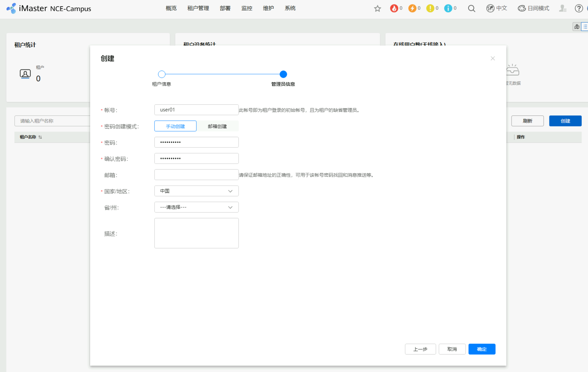Image resolution: width=588 pixels, height=372 pixels.
Task: Open the 中文 language selector
Action: click(497, 8)
